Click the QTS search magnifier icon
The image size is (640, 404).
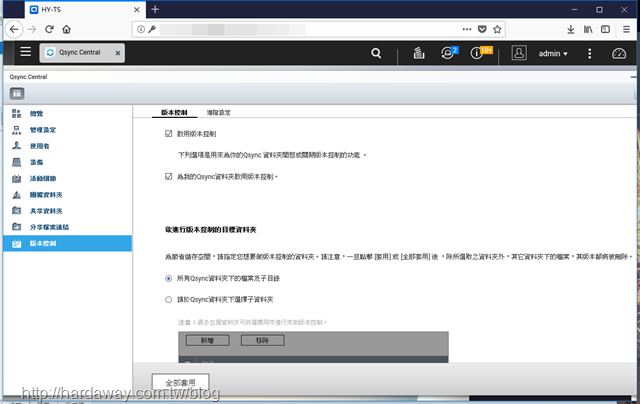[x=376, y=53]
